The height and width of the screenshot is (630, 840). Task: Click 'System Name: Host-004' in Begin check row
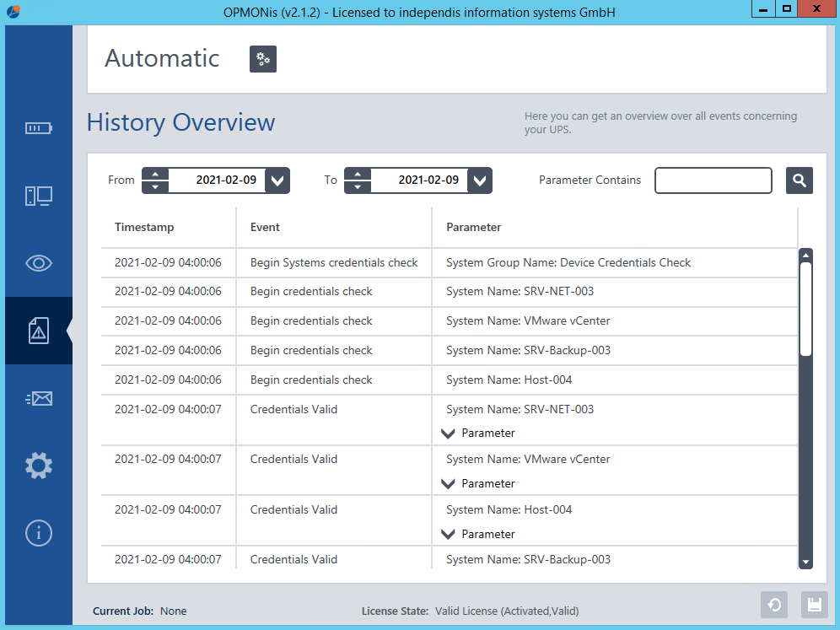(x=509, y=380)
